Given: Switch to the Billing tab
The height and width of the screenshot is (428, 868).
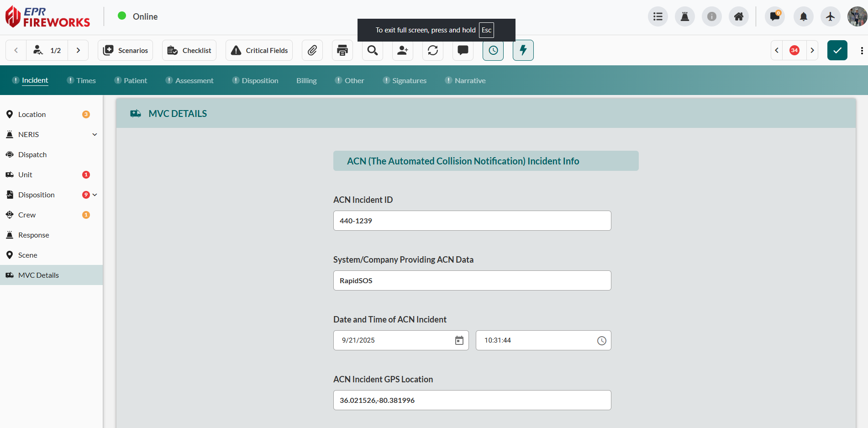Looking at the screenshot, I should point(306,80).
